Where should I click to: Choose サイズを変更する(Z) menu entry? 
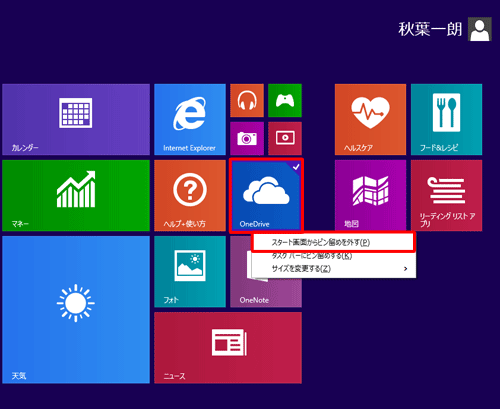(333, 269)
